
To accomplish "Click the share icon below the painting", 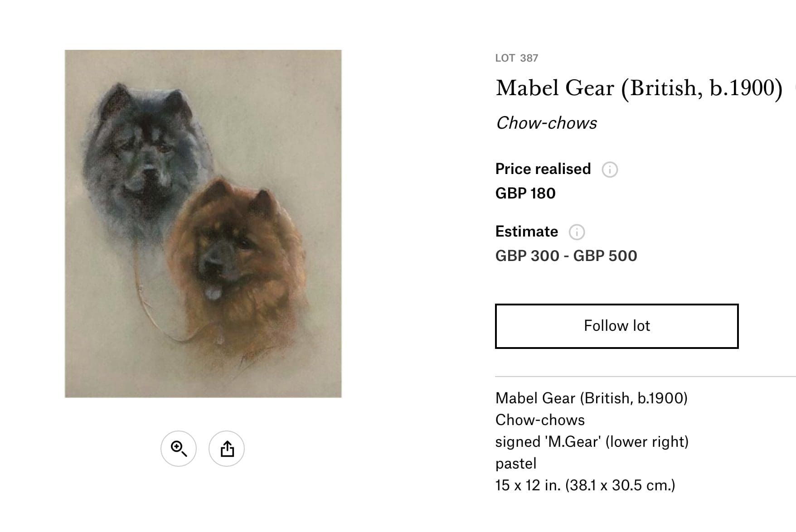I will pyautogui.click(x=227, y=449).
